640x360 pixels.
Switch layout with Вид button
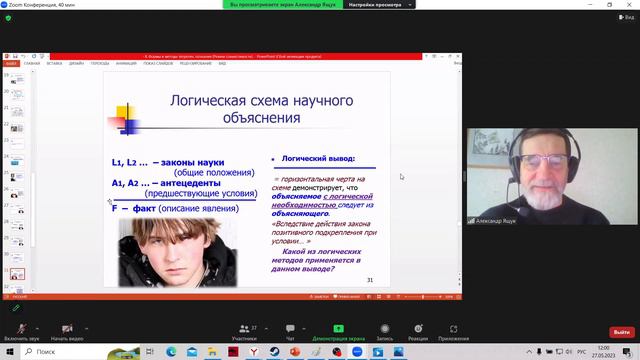(x=627, y=17)
